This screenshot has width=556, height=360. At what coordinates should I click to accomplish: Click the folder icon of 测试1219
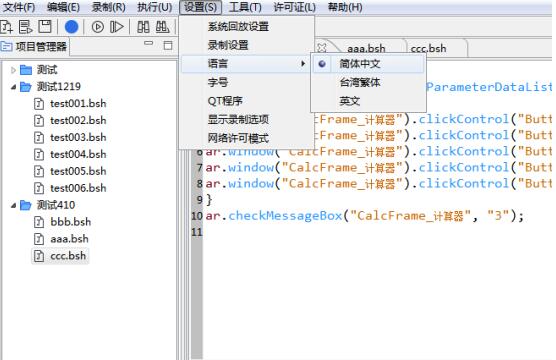click(x=26, y=87)
